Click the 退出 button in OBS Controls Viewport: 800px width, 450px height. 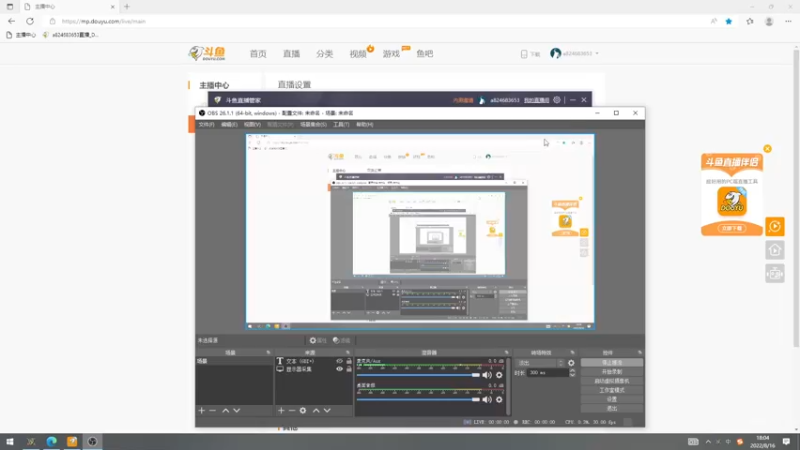tap(612, 409)
